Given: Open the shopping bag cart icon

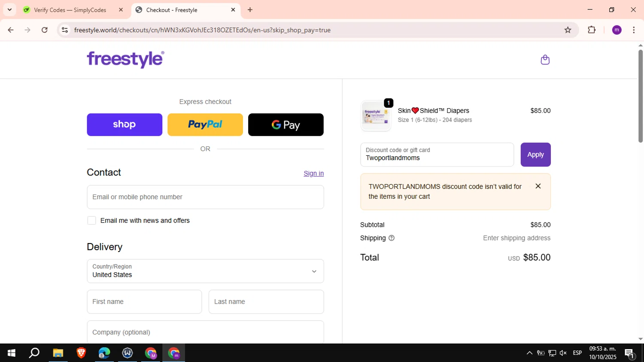Looking at the screenshot, I should click(545, 60).
